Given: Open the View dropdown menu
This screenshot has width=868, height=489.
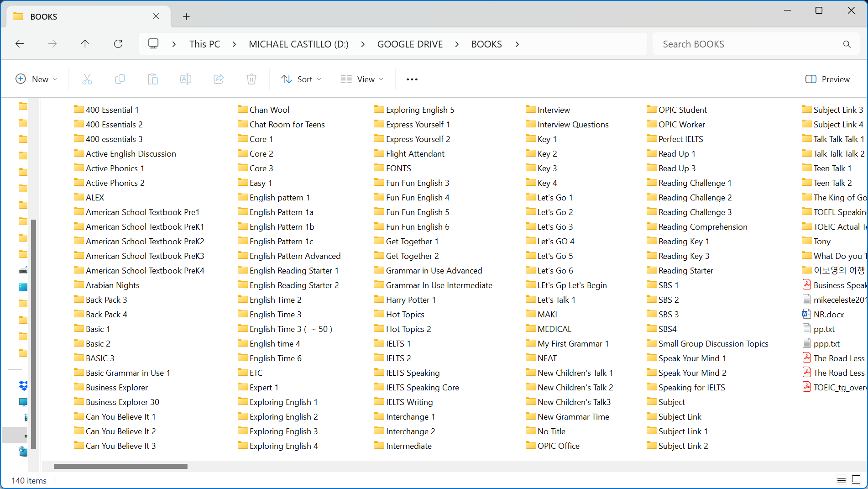Looking at the screenshot, I should 362,79.
